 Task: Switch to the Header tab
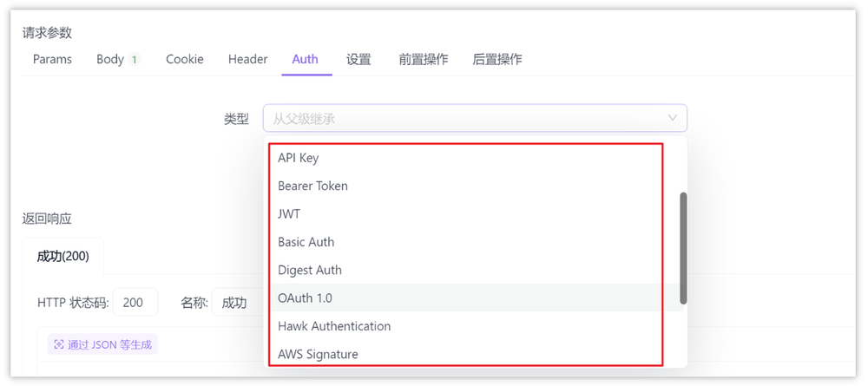247,59
